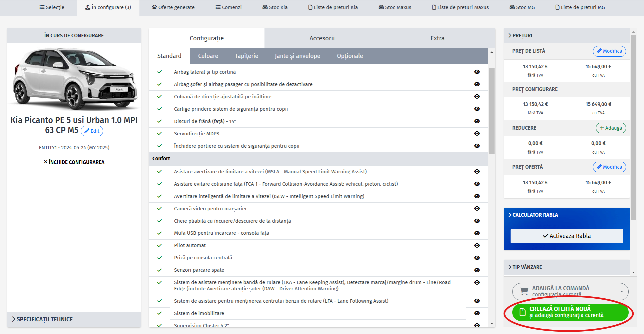Viewport: 644px width, 334px height.
Task: Expand TIP VÂNZARE section
Action: tap(567, 267)
